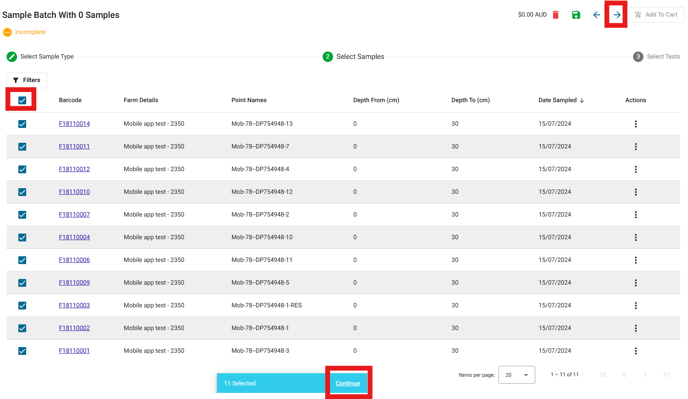The height and width of the screenshot is (399, 688).
Task: Click the Incomplete status label
Action: point(30,32)
